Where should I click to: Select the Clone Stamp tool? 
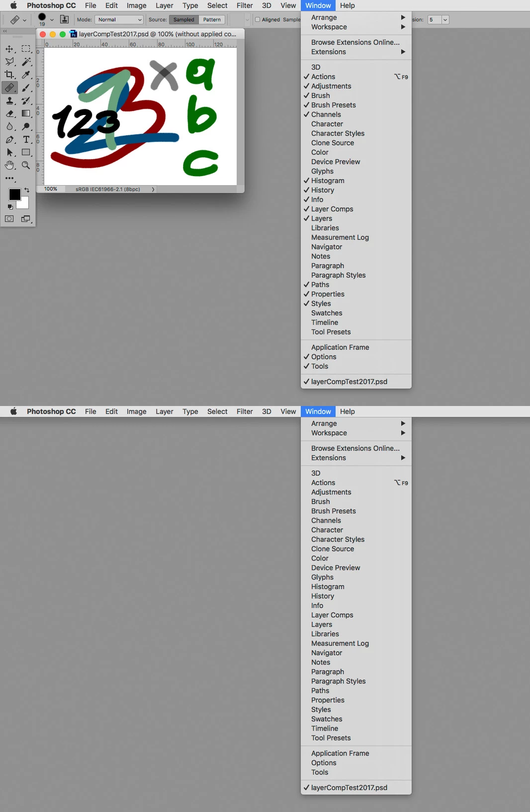[x=9, y=101]
